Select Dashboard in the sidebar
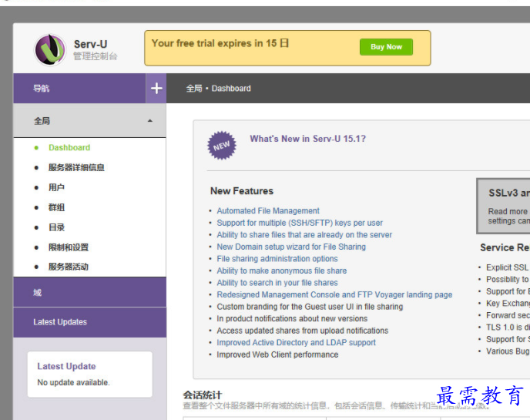 69,147
